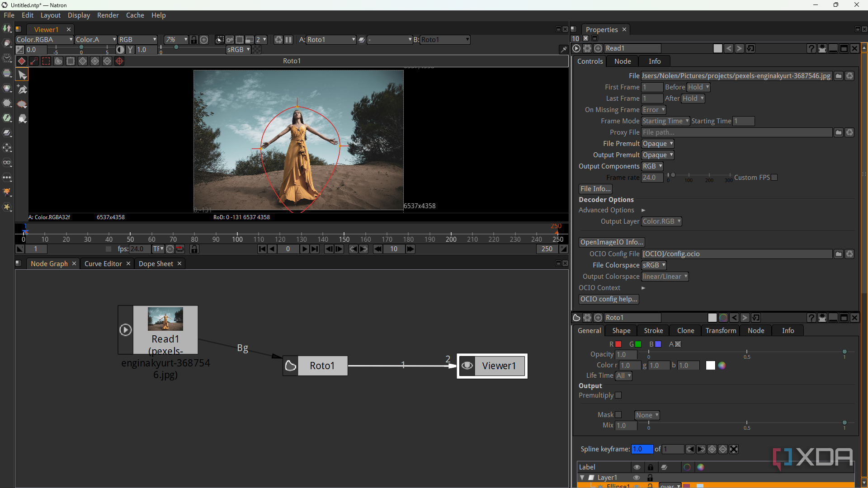868x488 pixels.
Task: Open the File Colorspace sRGB dropdown
Action: (654, 265)
